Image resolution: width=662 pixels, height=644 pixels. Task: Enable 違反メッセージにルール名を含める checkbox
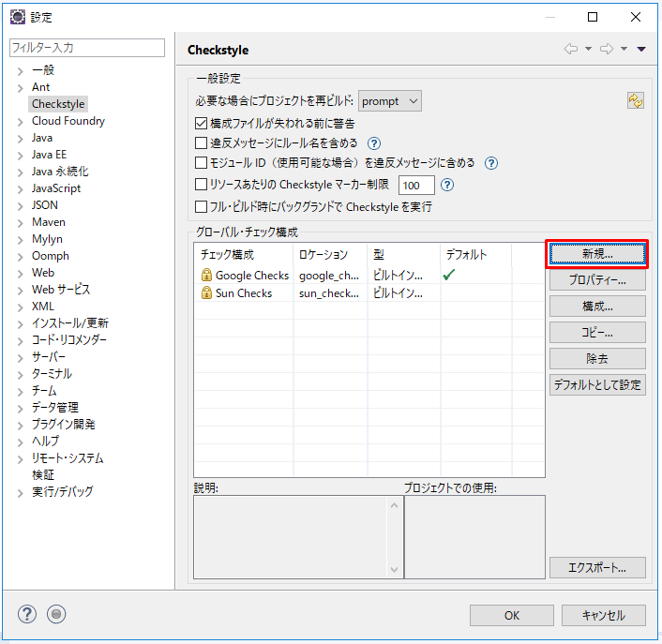tap(201, 143)
